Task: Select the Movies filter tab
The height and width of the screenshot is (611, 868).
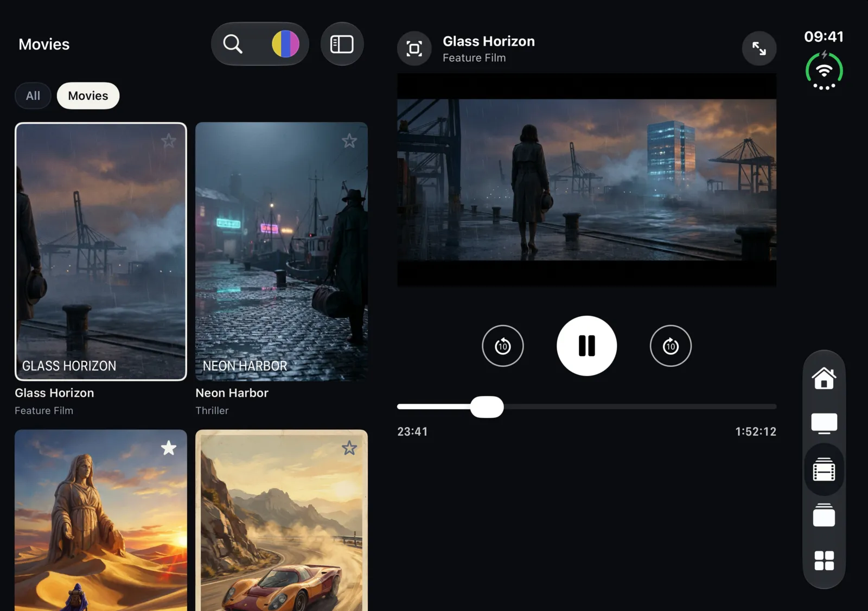Action: (88, 96)
